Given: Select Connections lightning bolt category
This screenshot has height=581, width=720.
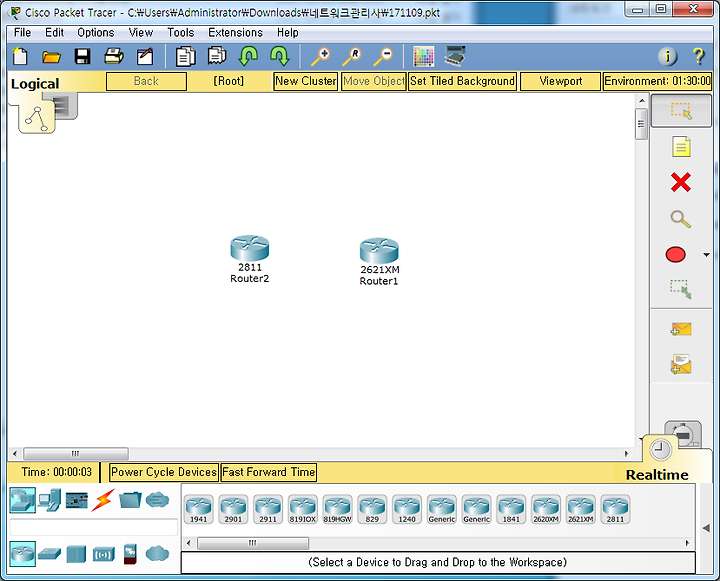Looking at the screenshot, I should point(103,500).
